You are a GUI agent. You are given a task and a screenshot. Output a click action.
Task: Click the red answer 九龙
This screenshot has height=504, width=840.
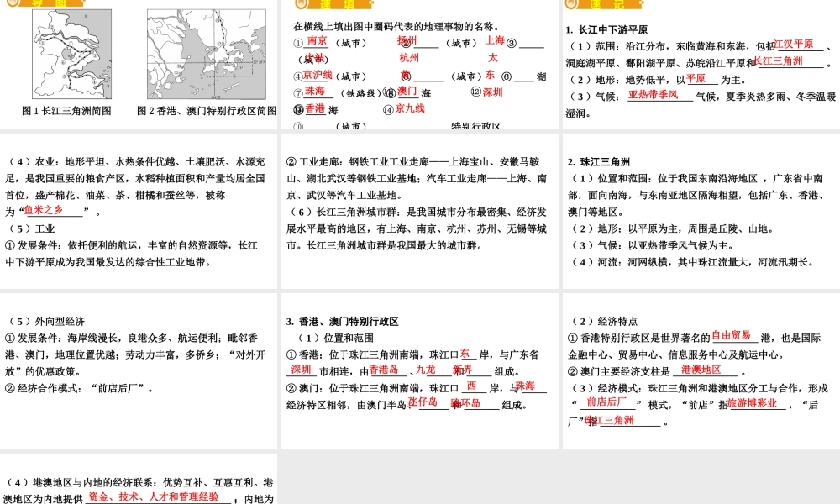[x=425, y=370]
